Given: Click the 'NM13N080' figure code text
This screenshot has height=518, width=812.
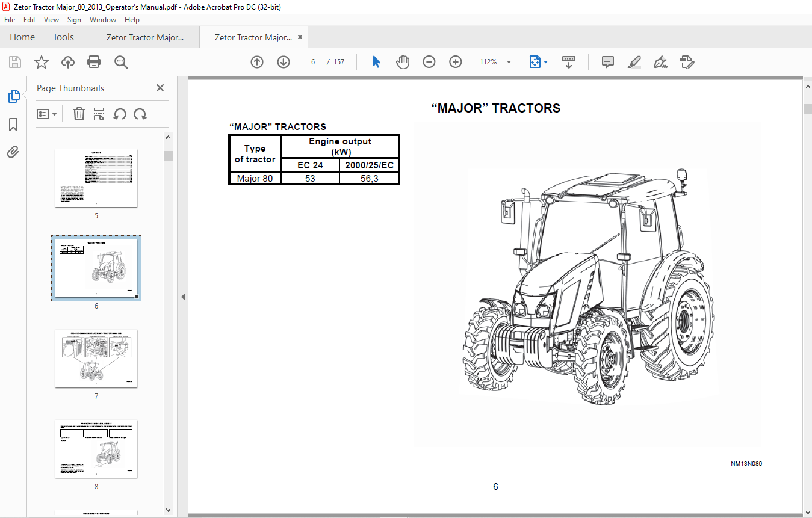Looking at the screenshot, I should point(746,464).
